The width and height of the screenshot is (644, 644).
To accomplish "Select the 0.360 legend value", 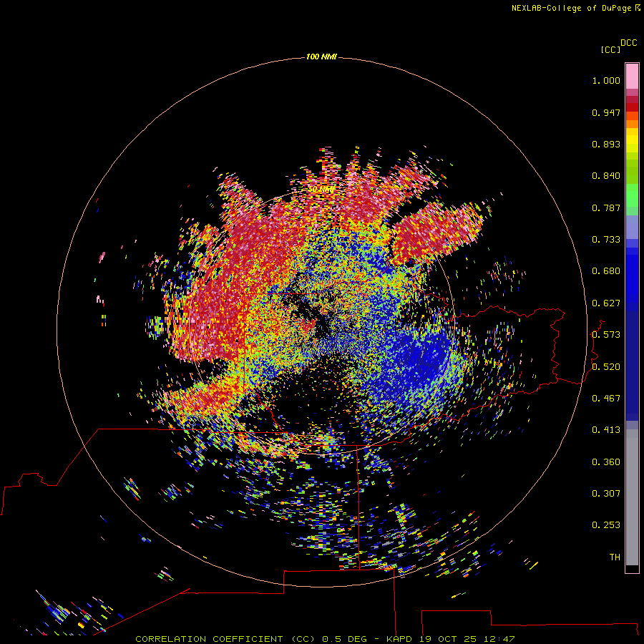I will coord(606,462).
